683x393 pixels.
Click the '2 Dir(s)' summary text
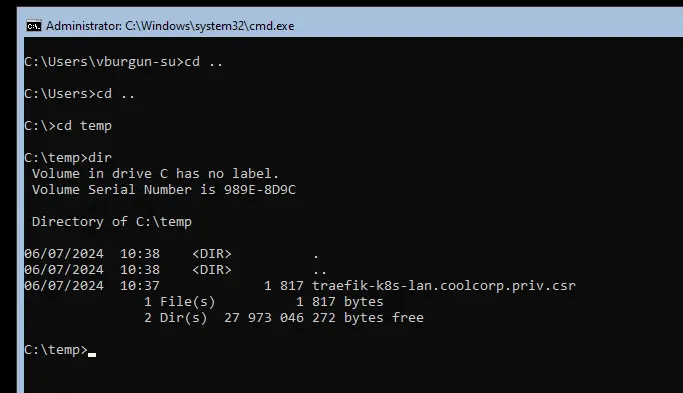[176, 318]
